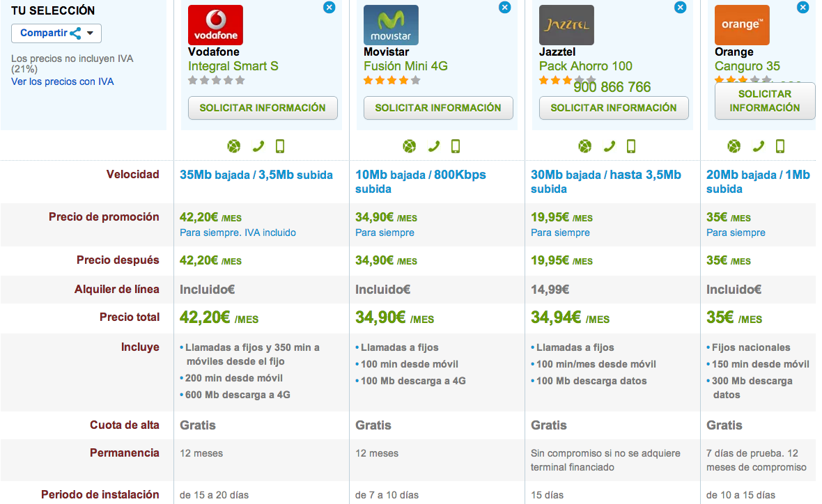This screenshot has width=822, height=504.
Task: Select the internet globe icon under Movistar
Action: pos(410,146)
